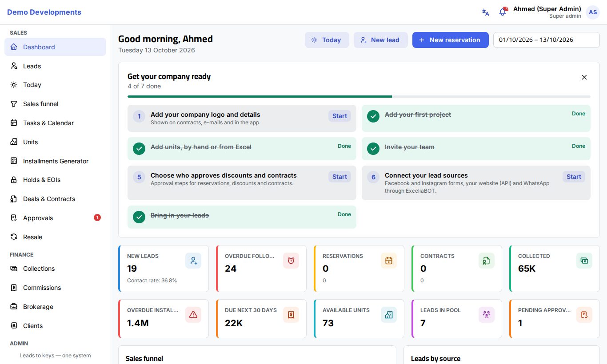The width and height of the screenshot is (607, 364).
Task: Open Deals & Contracts in sidebar
Action: pyautogui.click(x=55, y=199)
